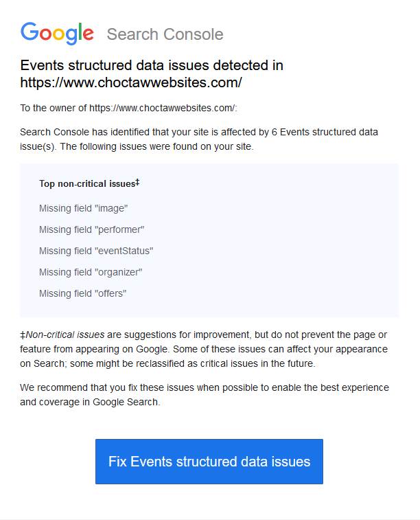Click the Google logo

[57, 34]
